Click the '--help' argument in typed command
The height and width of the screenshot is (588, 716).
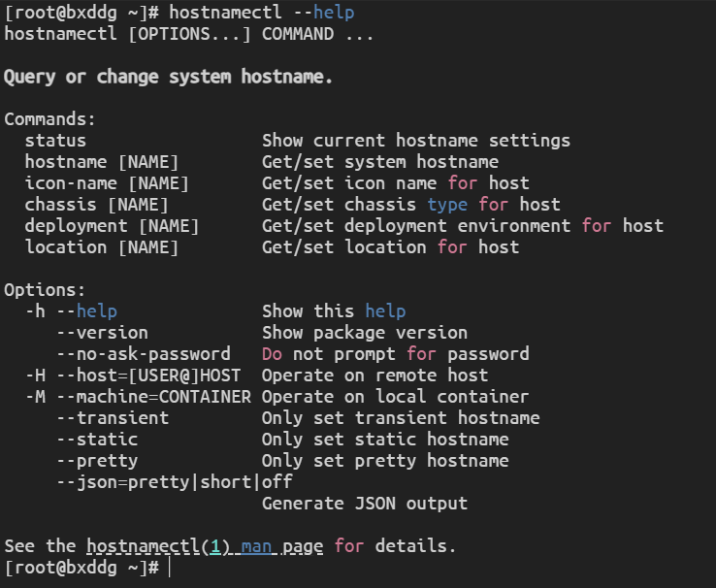pos(323,13)
